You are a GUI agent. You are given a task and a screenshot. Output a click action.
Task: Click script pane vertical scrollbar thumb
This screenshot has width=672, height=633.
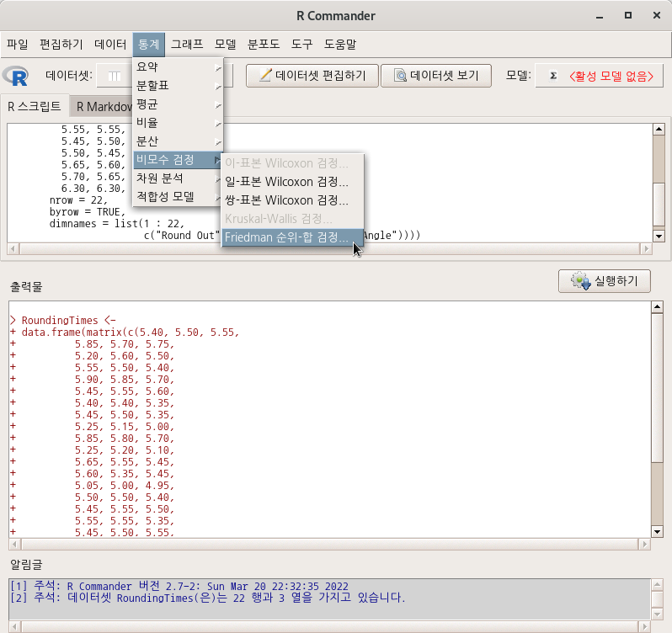659,204
